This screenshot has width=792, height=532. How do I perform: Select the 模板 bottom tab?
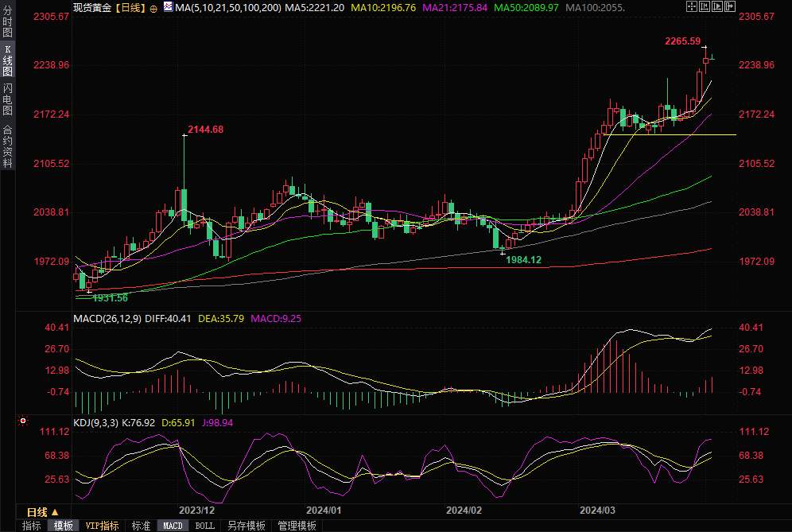click(x=64, y=526)
